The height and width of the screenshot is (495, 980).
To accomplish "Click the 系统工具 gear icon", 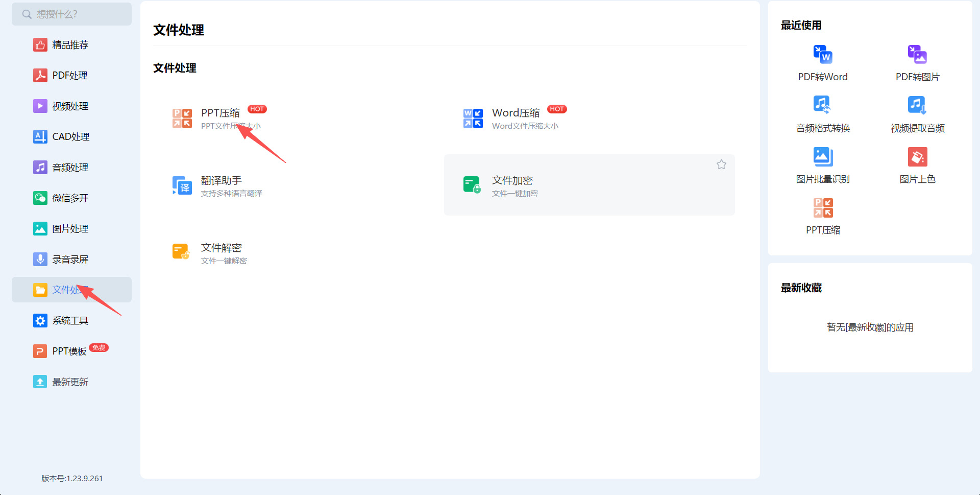I will click(40, 321).
